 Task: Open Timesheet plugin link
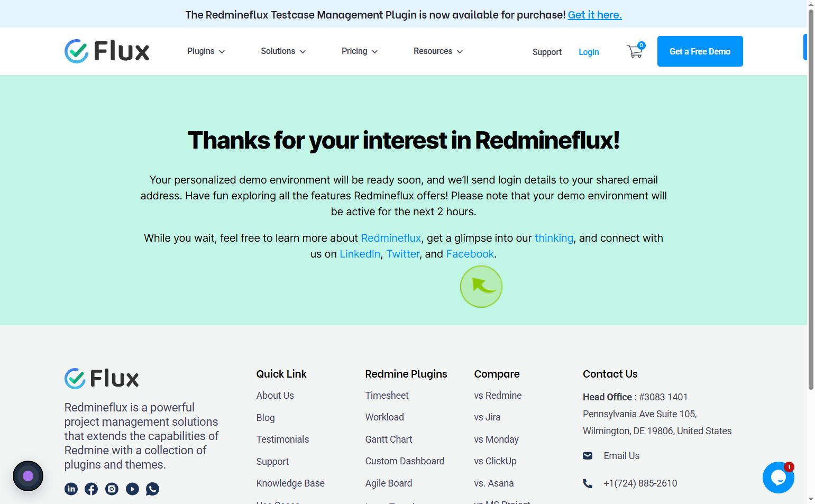387,396
